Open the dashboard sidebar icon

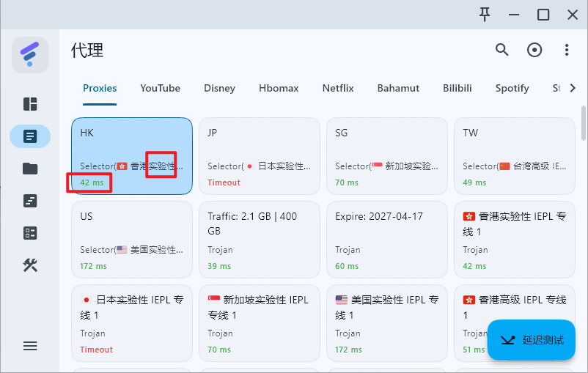click(30, 104)
